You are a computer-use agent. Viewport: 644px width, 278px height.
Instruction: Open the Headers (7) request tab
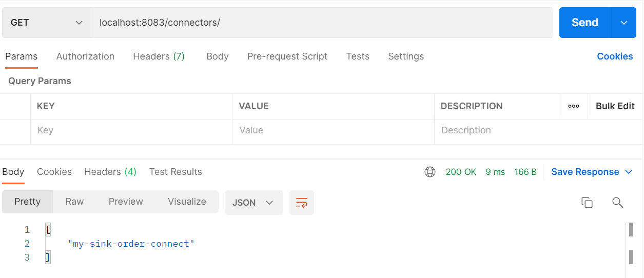tap(159, 56)
